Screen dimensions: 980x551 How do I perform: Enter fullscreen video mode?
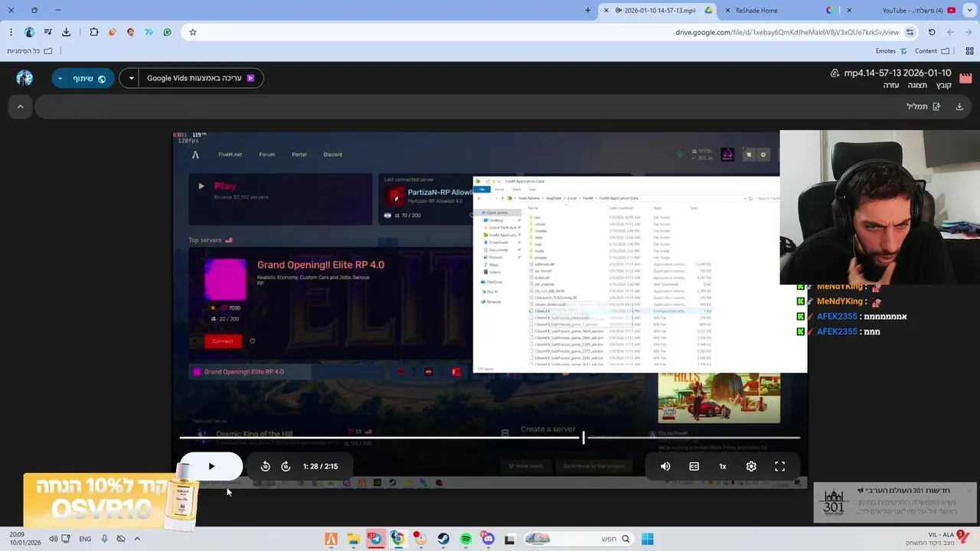click(779, 466)
